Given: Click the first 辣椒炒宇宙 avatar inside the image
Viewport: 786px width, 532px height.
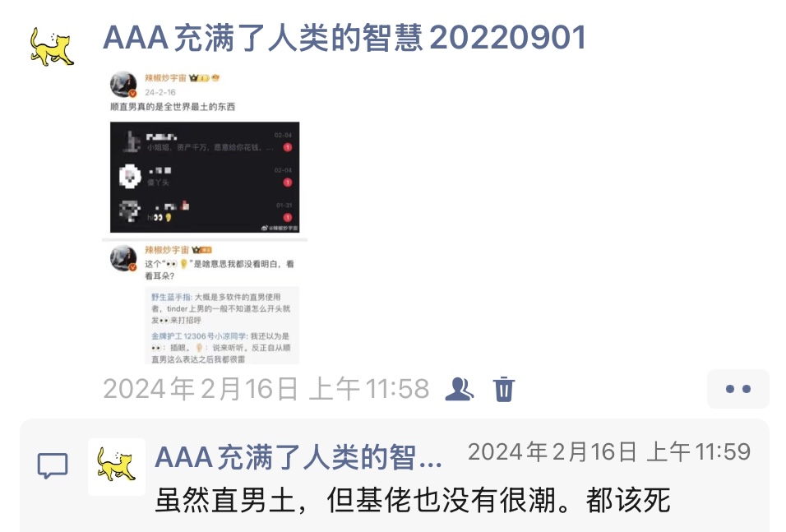Looking at the screenshot, I should pos(123,85).
